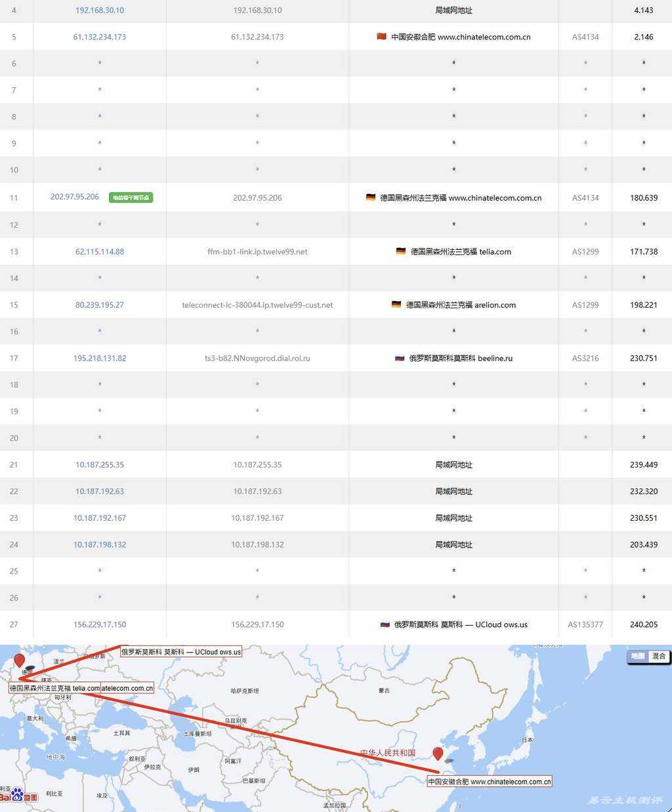
Task: Click the German flag icon beside arelion.com
Action: pos(396,304)
